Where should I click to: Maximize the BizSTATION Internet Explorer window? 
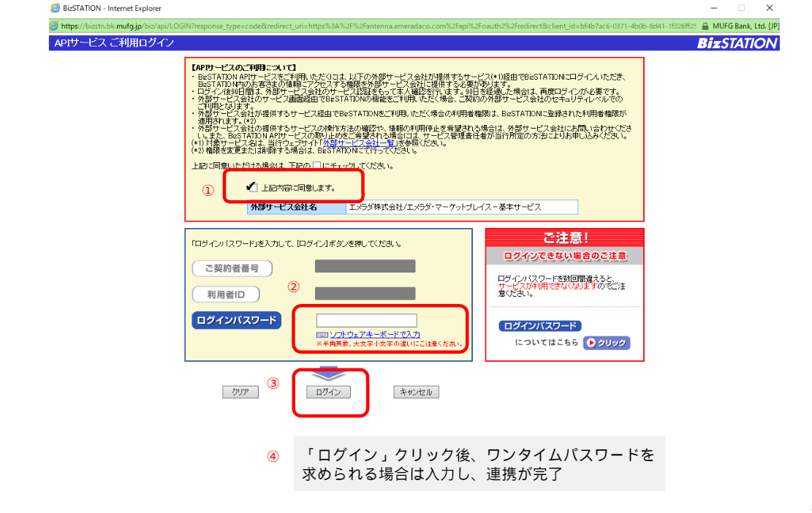click(x=742, y=8)
